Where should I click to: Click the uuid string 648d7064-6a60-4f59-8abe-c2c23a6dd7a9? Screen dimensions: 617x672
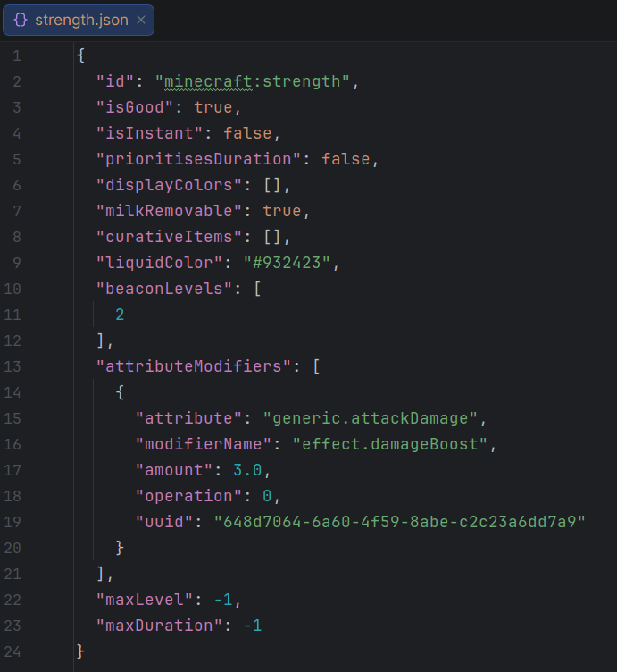[399, 522]
